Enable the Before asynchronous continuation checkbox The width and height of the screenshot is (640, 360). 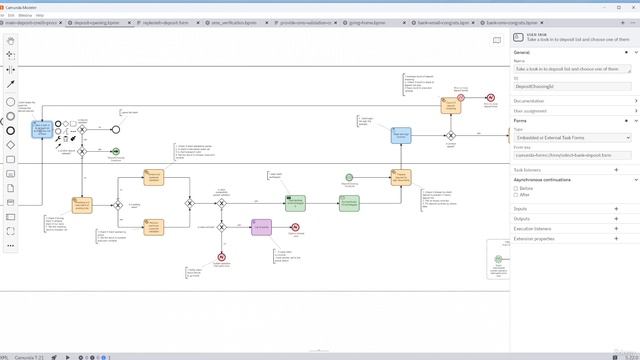516,189
